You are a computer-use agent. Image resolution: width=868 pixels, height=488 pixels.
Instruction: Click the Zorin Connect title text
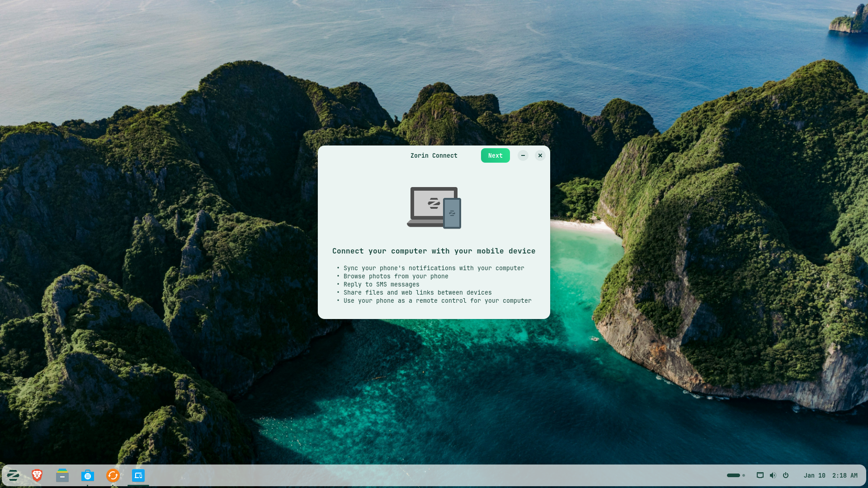click(434, 155)
